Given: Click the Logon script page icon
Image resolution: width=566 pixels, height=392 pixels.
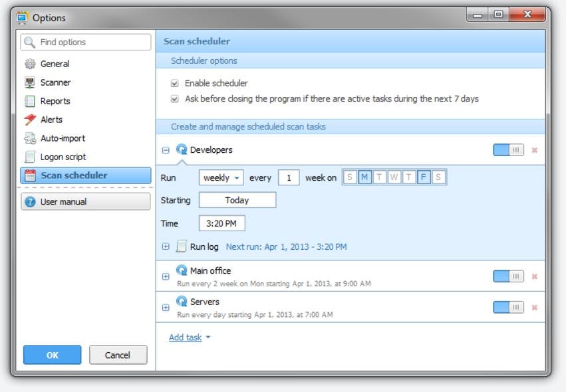Looking at the screenshot, I should coord(30,157).
